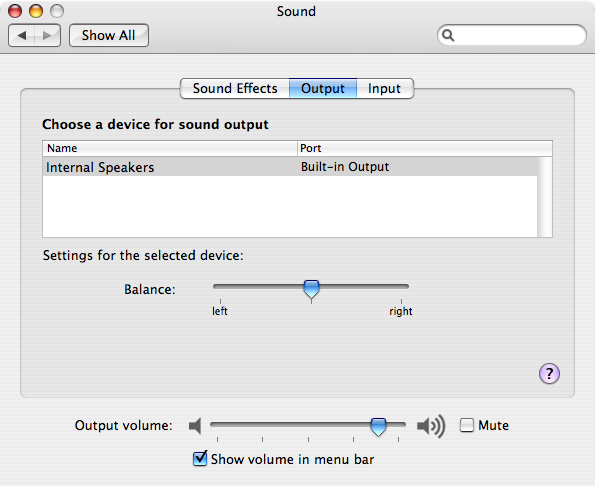Click the low volume speaker icon

(195, 426)
